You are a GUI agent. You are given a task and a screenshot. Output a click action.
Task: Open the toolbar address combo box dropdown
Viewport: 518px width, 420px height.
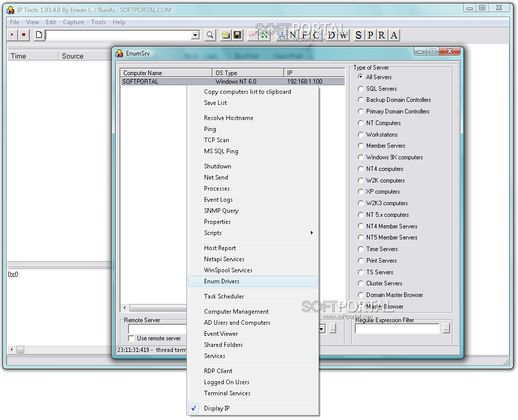[196, 35]
